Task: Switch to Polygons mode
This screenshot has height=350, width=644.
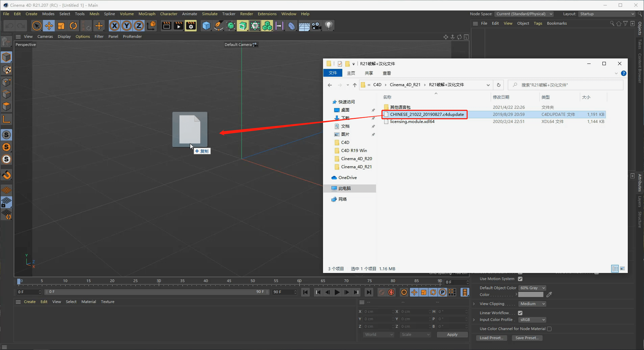Action: [x=6, y=106]
